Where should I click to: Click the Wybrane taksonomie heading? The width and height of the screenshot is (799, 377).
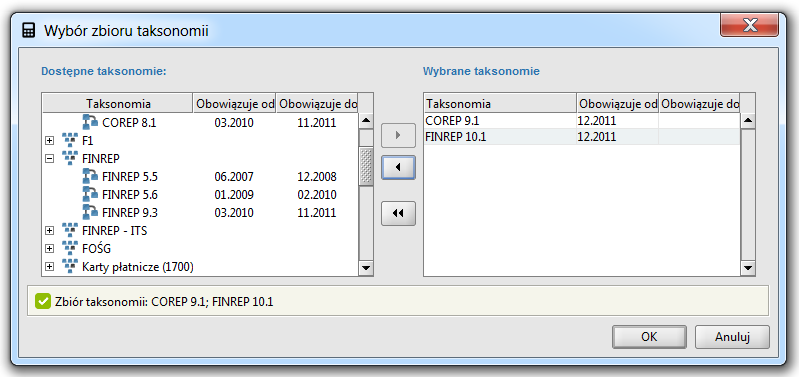481,71
